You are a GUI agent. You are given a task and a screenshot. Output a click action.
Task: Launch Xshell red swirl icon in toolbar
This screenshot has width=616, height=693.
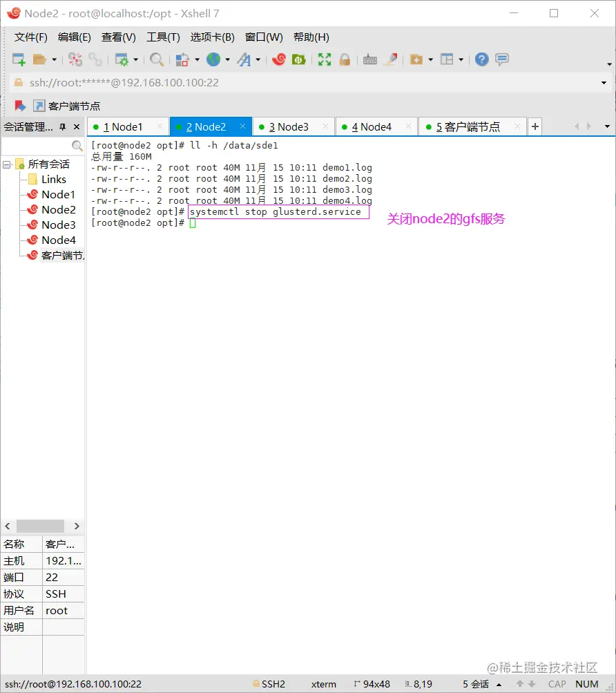(279, 59)
